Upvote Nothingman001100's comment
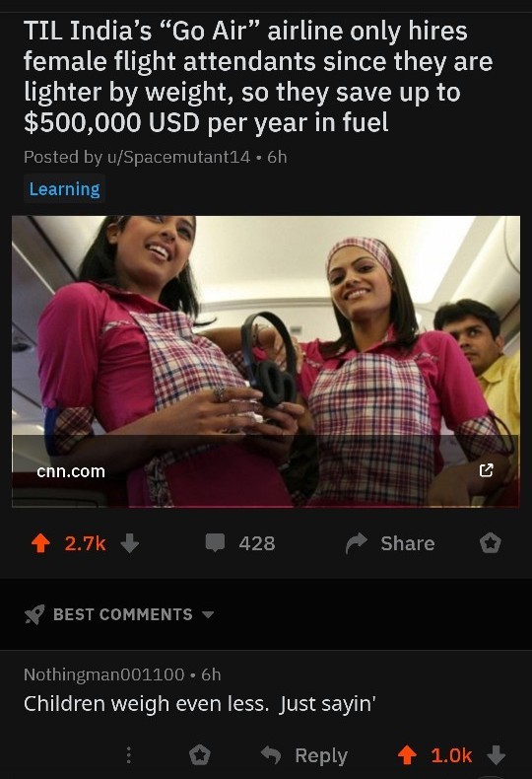The width and height of the screenshot is (532, 779). pyautogui.click(x=407, y=755)
